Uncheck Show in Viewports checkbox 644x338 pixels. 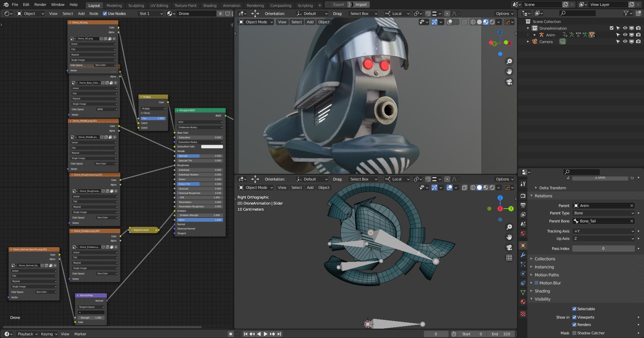[574, 317]
